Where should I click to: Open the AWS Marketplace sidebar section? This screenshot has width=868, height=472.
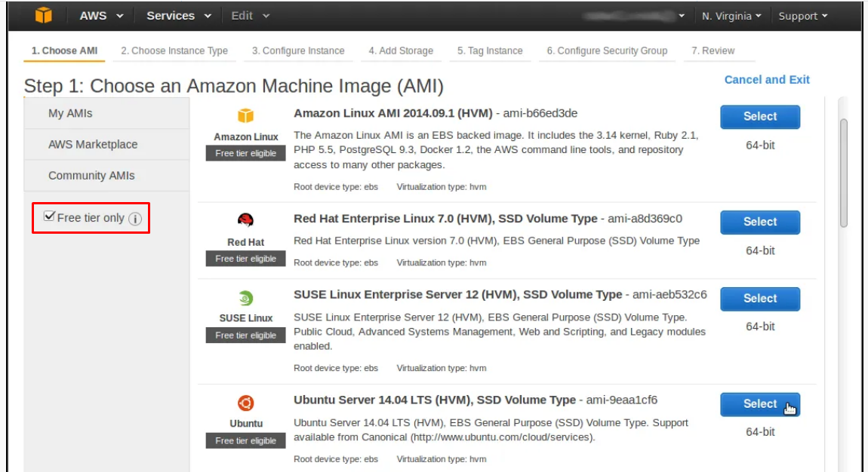coord(107,144)
